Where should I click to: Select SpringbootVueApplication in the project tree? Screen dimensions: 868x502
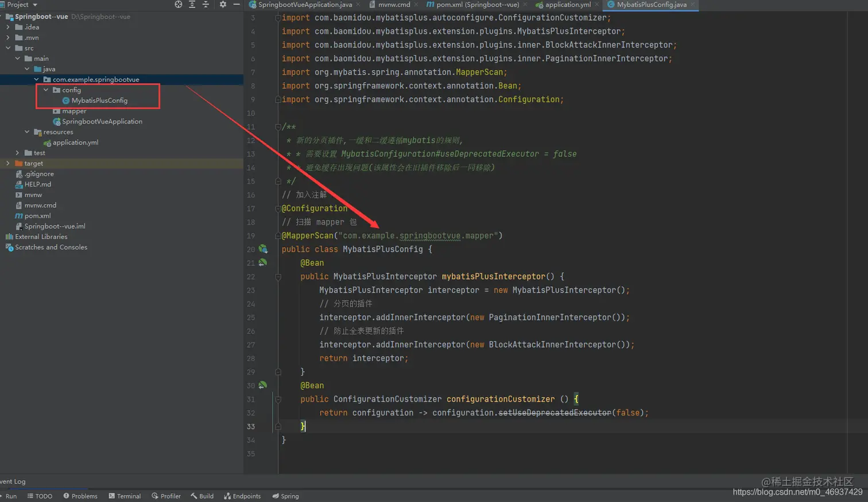pyautogui.click(x=102, y=121)
